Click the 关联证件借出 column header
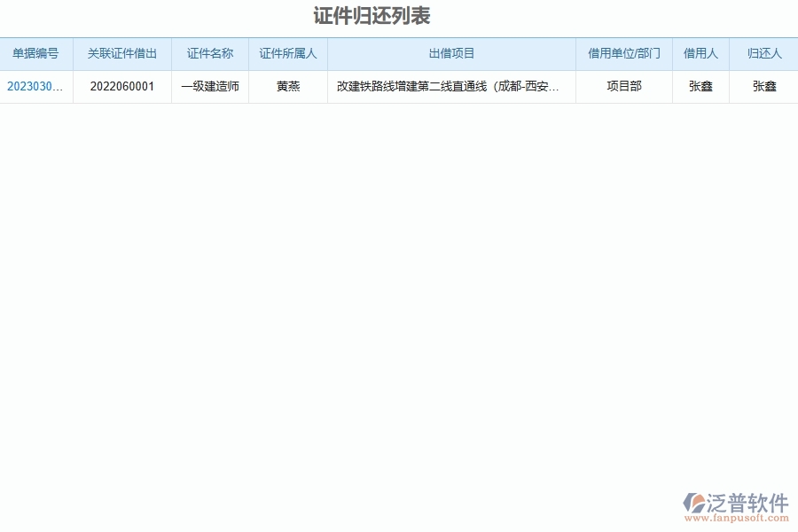This screenshot has height=532, width=798. pyautogui.click(x=122, y=54)
